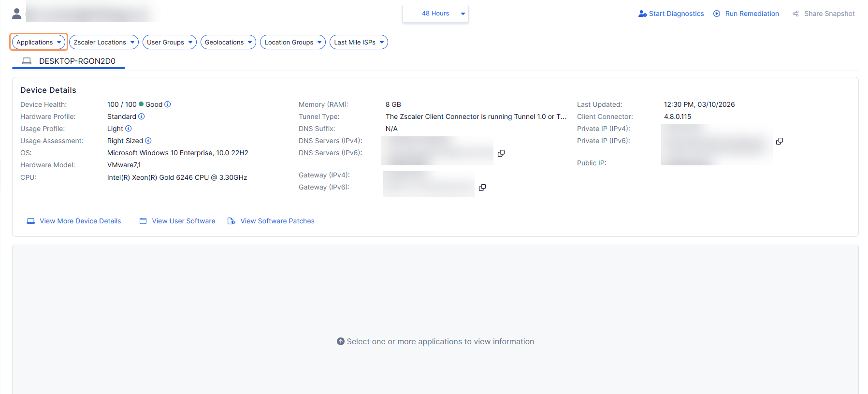This screenshot has width=868, height=394.
Task: Click the up-arrow icon in the empty applications message
Action: click(341, 341)
